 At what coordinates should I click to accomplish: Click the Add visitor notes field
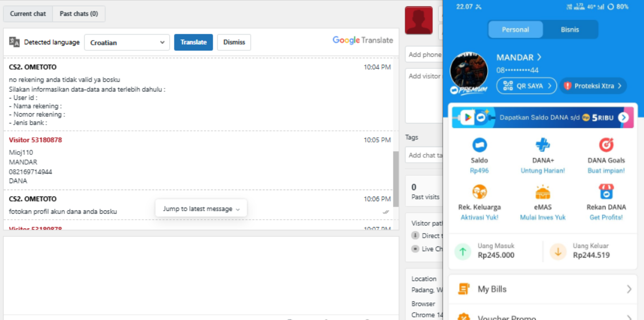(x=424, y=96)
